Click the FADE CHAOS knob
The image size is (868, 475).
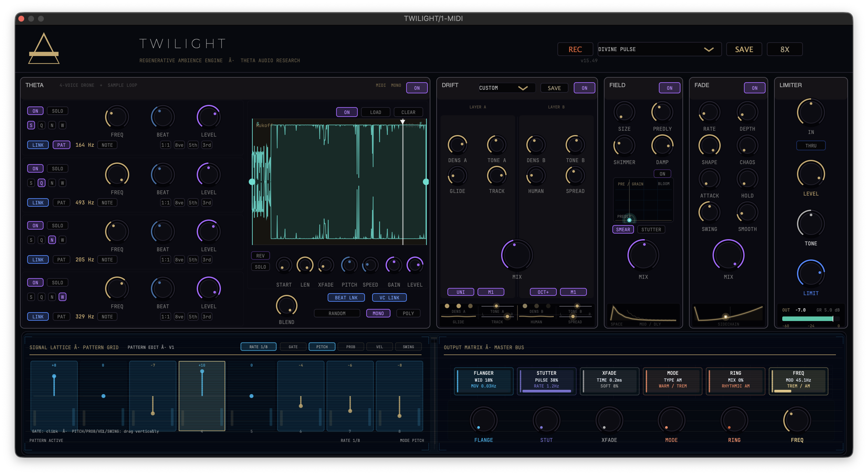pyautogui.click(x=747, y=146)
